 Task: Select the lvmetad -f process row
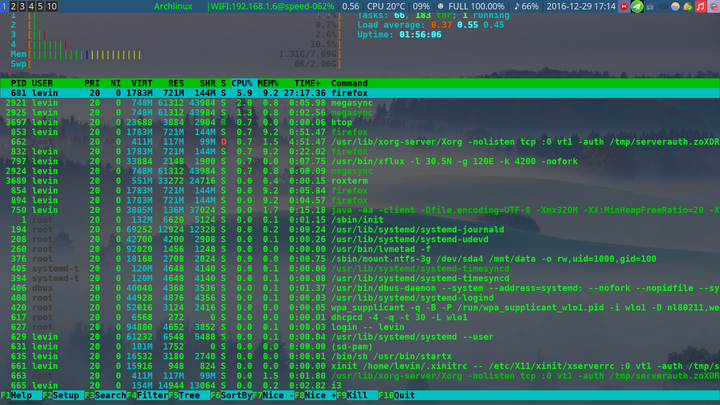pyautogui.click(x=360, y=249)
